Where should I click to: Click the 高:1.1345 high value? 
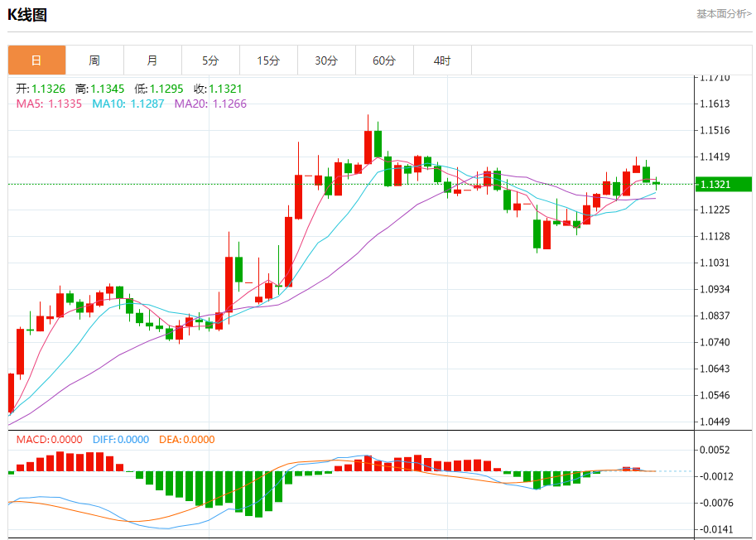point(100,89)
